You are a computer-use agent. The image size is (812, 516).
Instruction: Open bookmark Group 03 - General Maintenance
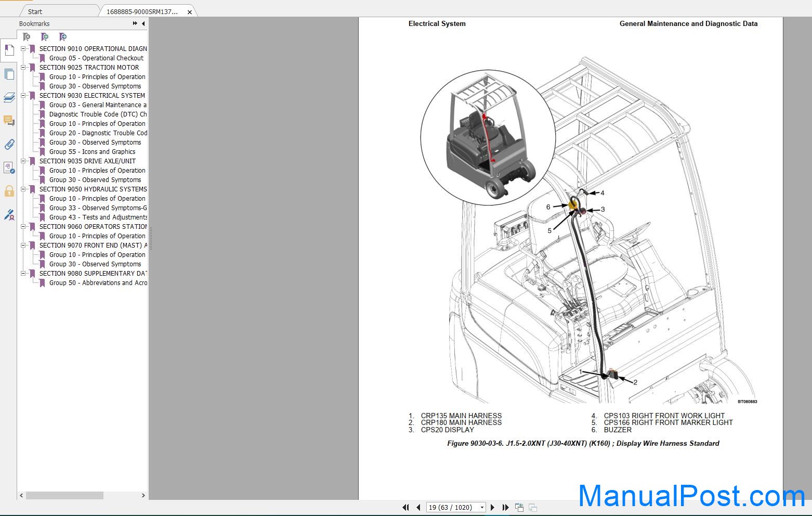click(98, 105)
